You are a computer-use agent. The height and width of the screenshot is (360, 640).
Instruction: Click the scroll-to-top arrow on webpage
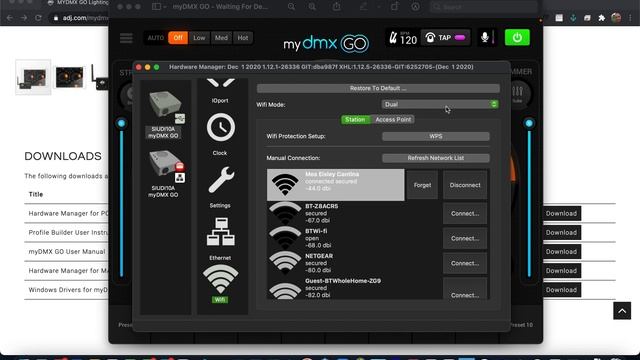(x=622, y=311)
